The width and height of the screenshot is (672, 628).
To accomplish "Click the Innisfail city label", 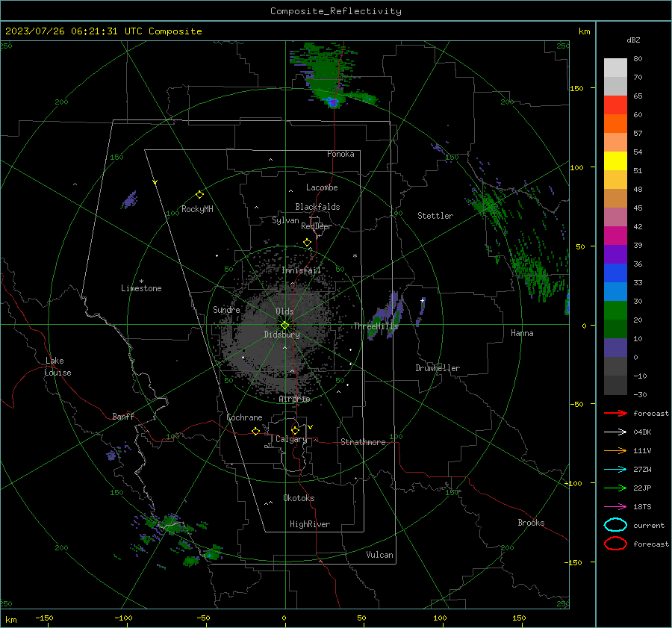I will (x=302, y=270).
